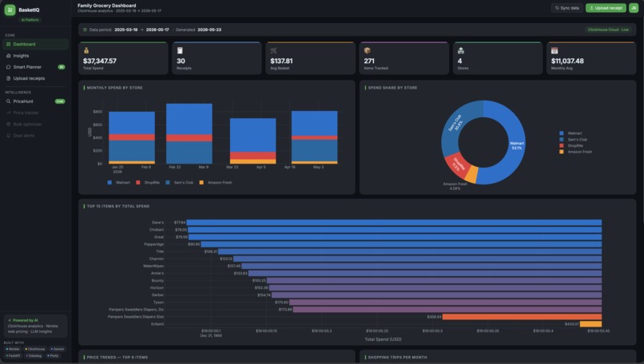Open Insights in the sidebar
The height and width of the screenshot is (364, 644).
pyautogui.click(x=35, y=55)
